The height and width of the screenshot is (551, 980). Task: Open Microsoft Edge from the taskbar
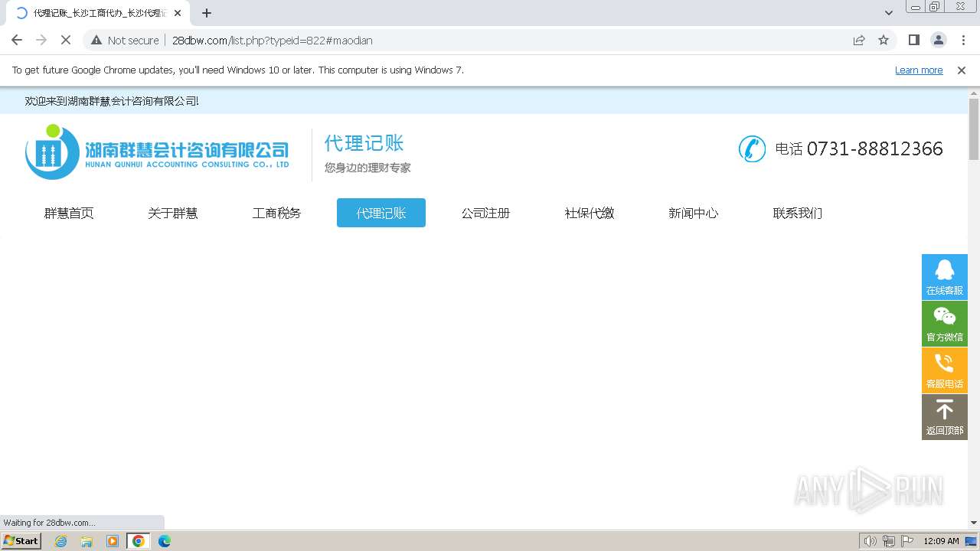165,541
